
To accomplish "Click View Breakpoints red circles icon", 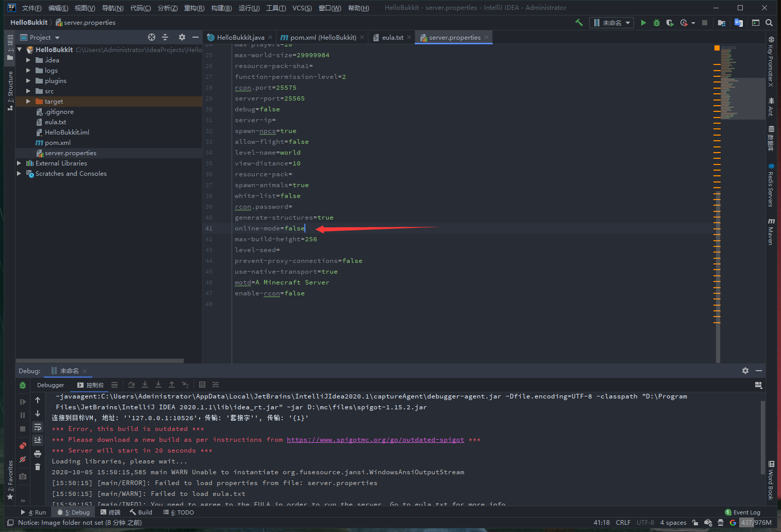I will coord(23,446).
